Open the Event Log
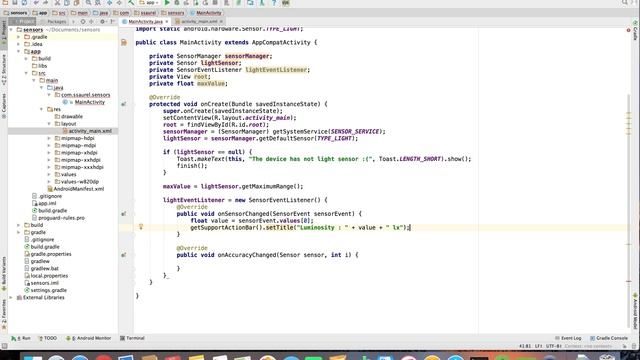Screen dimensions: 640x360 coord(568,338)
